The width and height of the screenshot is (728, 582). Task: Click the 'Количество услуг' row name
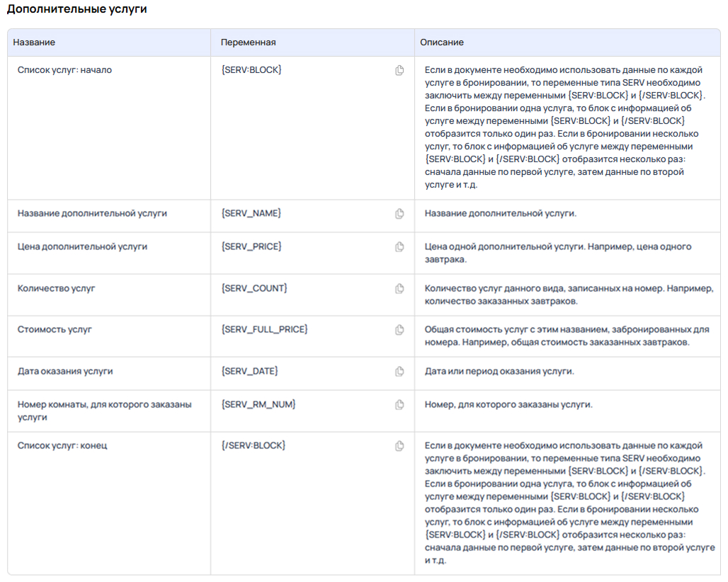point(56,288)
